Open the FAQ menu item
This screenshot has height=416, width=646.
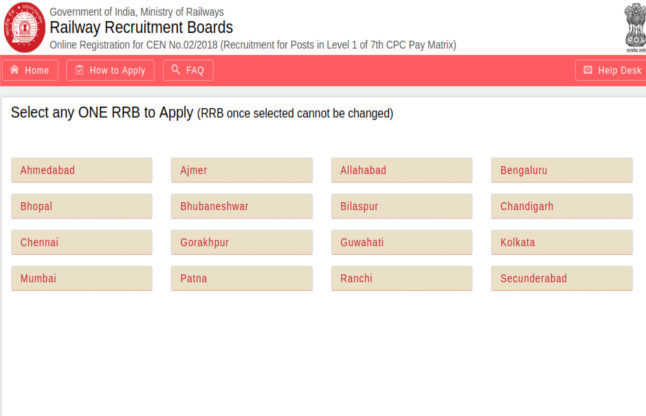186,70
